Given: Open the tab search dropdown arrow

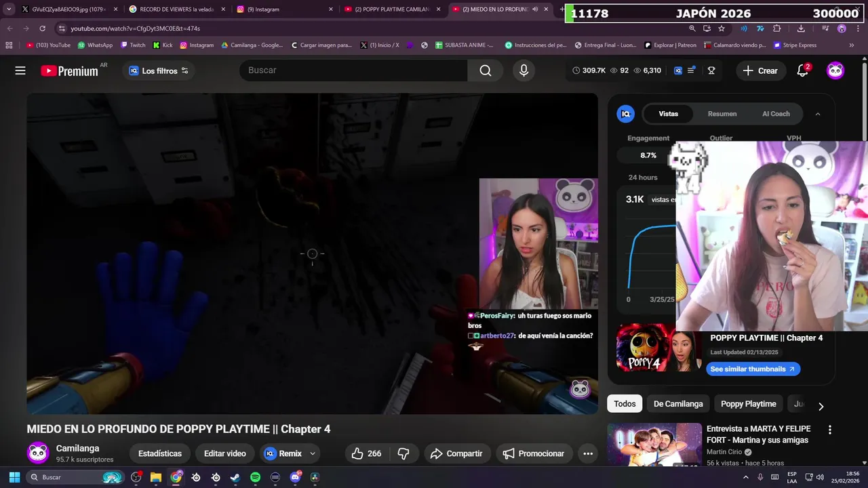Looking at the screenshot, I should (9, 9).
